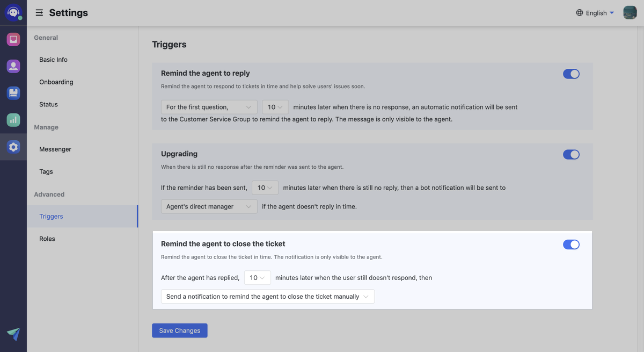Click the paper plane icon at bottom left
The image size is (644, 352).
tap(13, 334)
